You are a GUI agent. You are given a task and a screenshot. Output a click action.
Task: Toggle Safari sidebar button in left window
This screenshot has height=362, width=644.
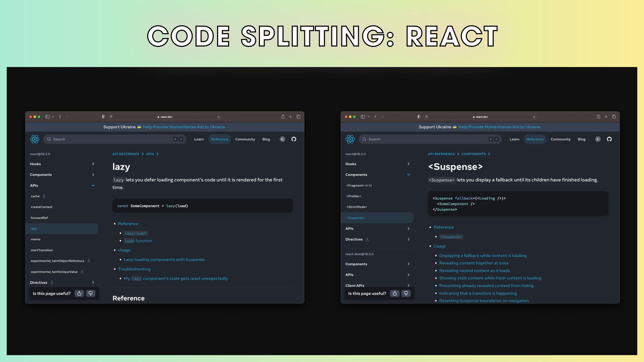pyautogui.click(x=48, y=117)
